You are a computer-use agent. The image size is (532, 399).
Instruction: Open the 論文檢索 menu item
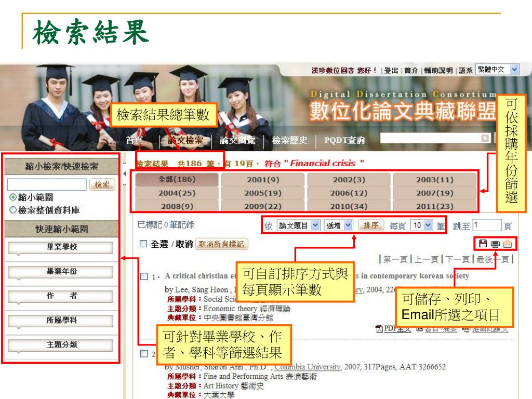[x=185, y=140]
